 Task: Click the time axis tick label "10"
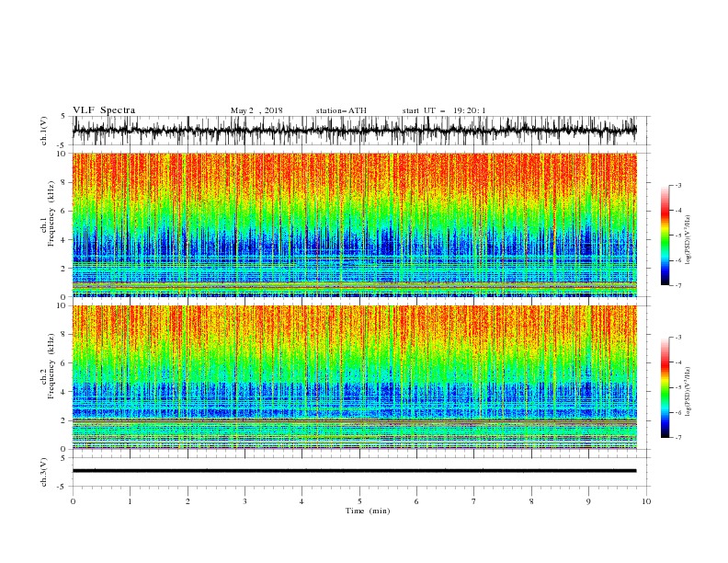646,501
